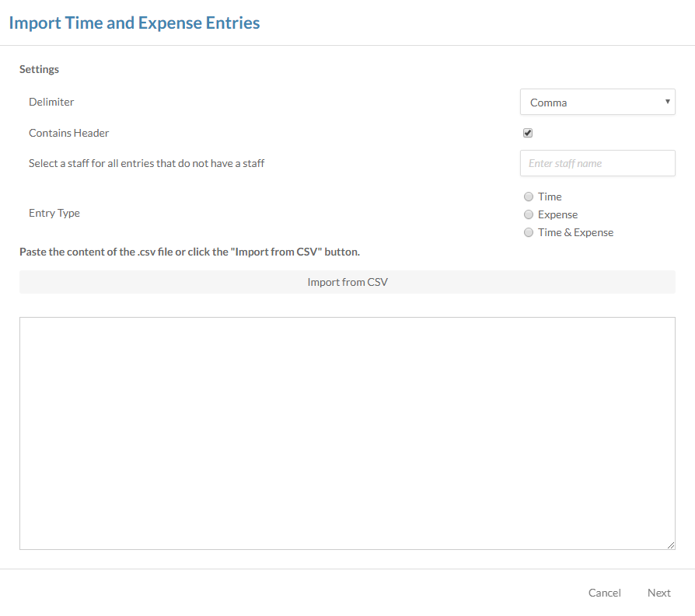Click the Entry Type label
The width and height of the screenshot is (695, 616).
click(x=54, y=213)
